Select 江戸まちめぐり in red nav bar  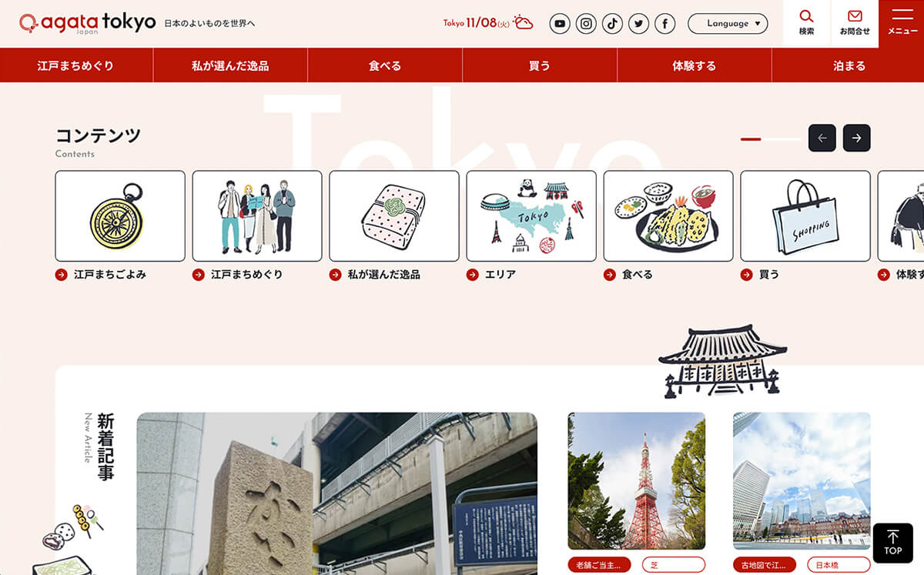tap(75, 65)
